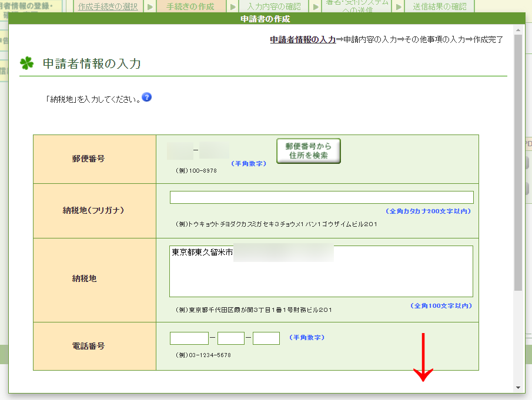532x400 pixels.
Task: Focus the second 郵便番号 digit field
Action: tap(214, 151)
